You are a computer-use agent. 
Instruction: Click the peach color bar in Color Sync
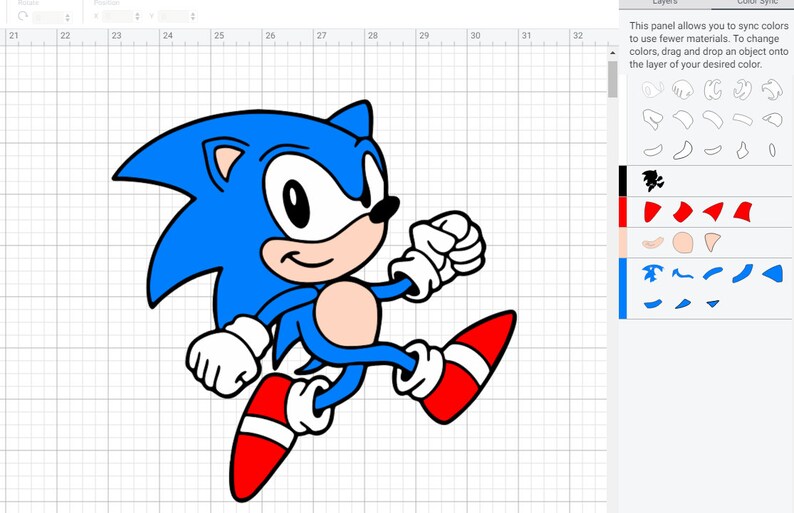point(623,243)
